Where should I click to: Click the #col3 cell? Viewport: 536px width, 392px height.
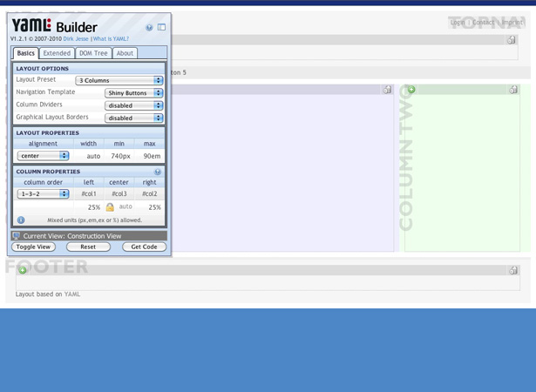click(119, 193)
